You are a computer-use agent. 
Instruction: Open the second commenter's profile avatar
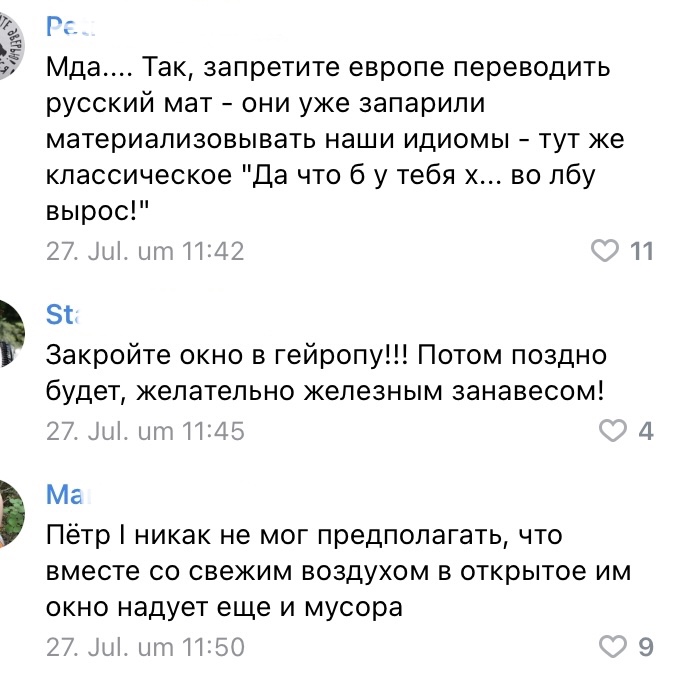pos(9,333)
